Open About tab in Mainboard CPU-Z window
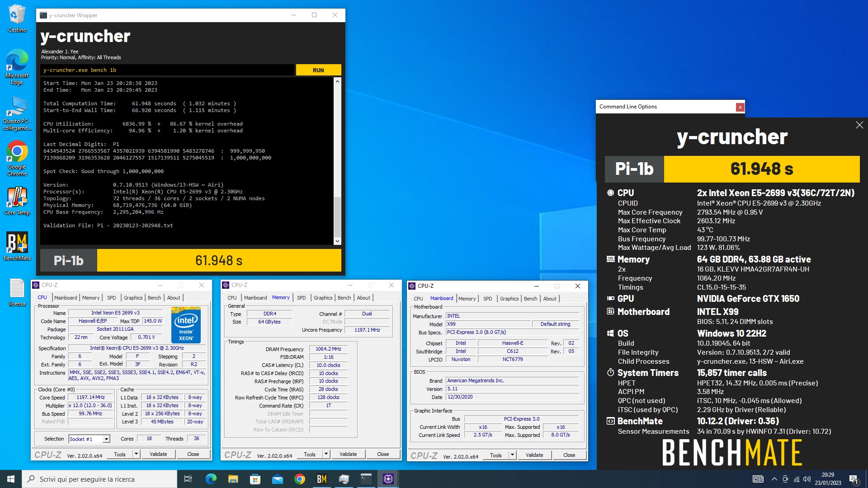 pos(550,299)
